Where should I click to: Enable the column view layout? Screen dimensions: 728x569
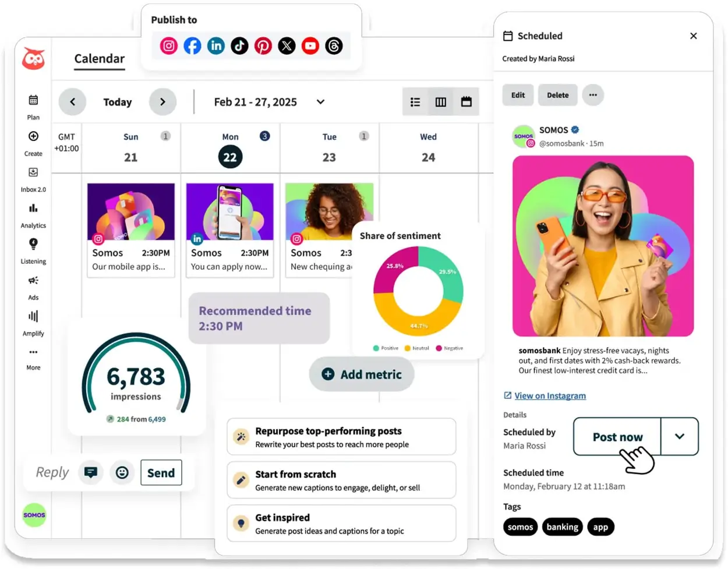[x=440, y=101]
